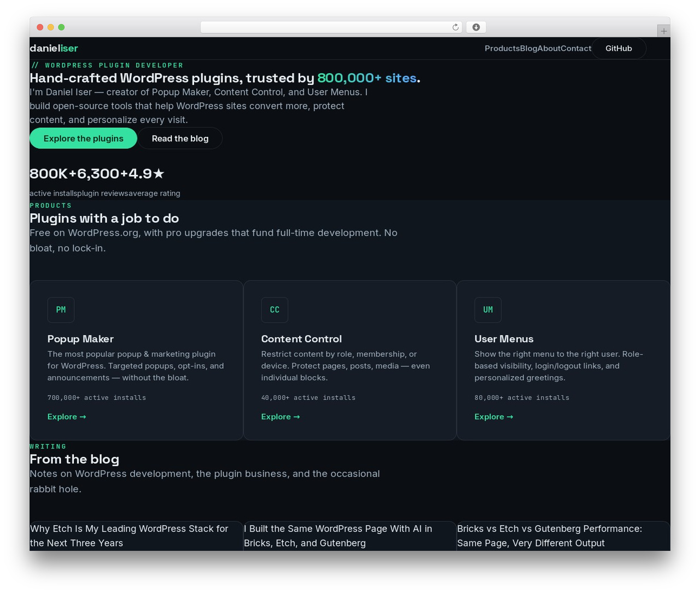Click Explore link under Popup Maker

click(x=67, y=417)
